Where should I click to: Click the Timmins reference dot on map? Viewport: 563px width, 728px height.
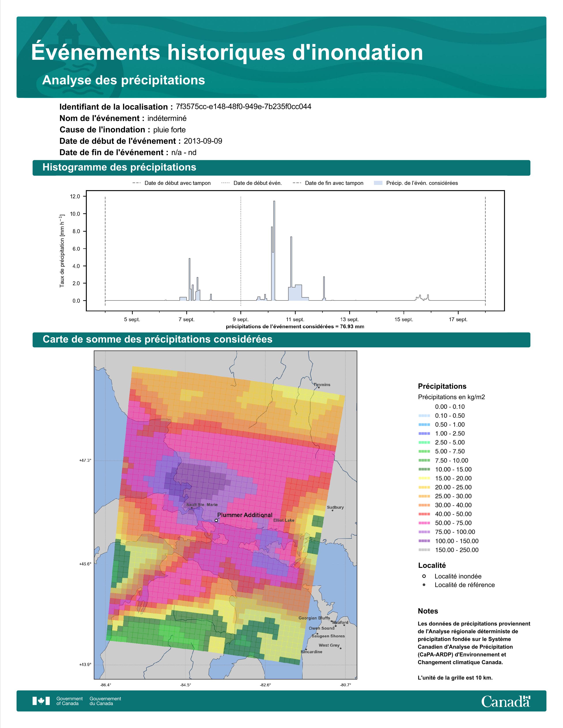pyautogui.click(x=319, y=387)
